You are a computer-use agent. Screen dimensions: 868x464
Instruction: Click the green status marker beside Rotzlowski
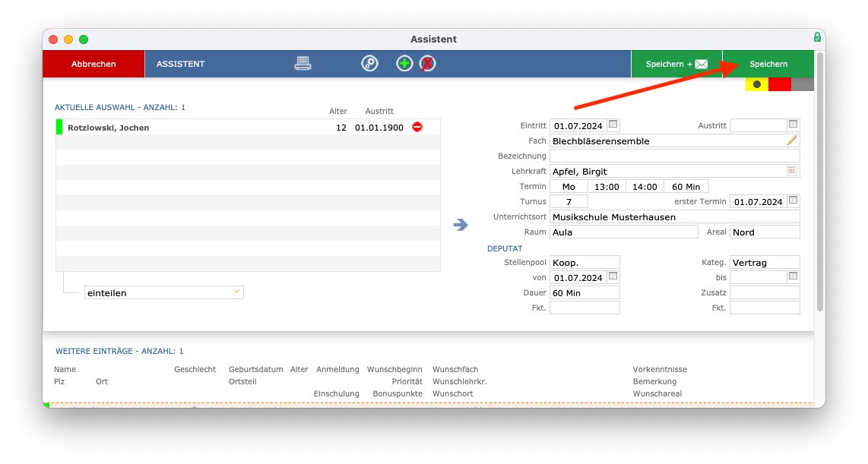[59, 127]
